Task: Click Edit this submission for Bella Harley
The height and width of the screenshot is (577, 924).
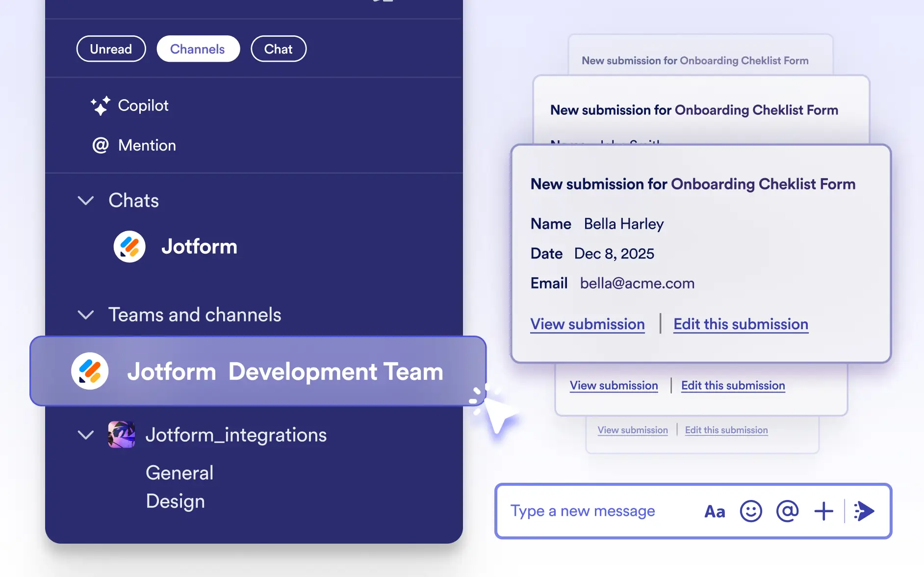Action: point(741,324)
